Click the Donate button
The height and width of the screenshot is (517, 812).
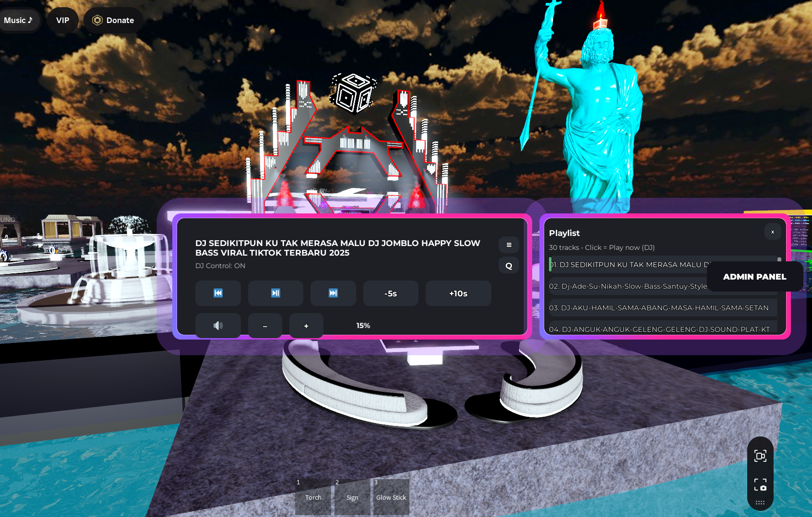tap(114, 20)
